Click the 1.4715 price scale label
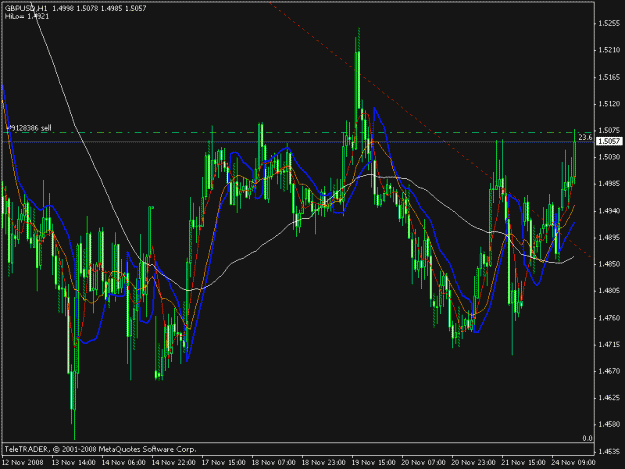This screenshot has height=469, width=625. click(x=609, y=344)
